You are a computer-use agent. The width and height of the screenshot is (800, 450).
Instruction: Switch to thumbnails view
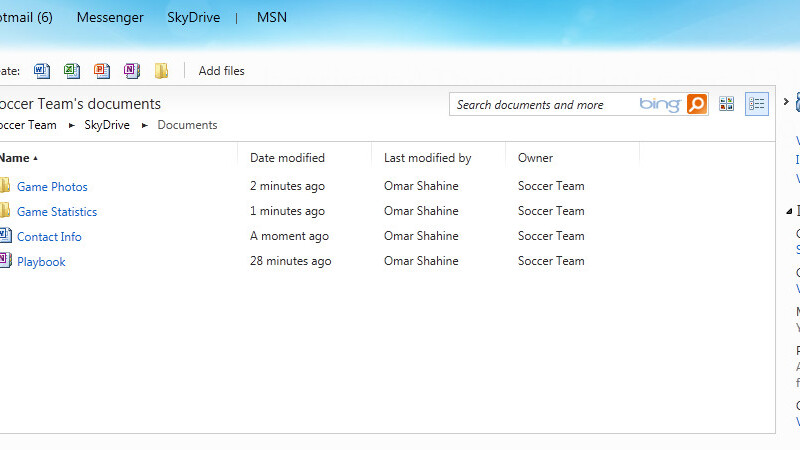(x=727, y=104)
